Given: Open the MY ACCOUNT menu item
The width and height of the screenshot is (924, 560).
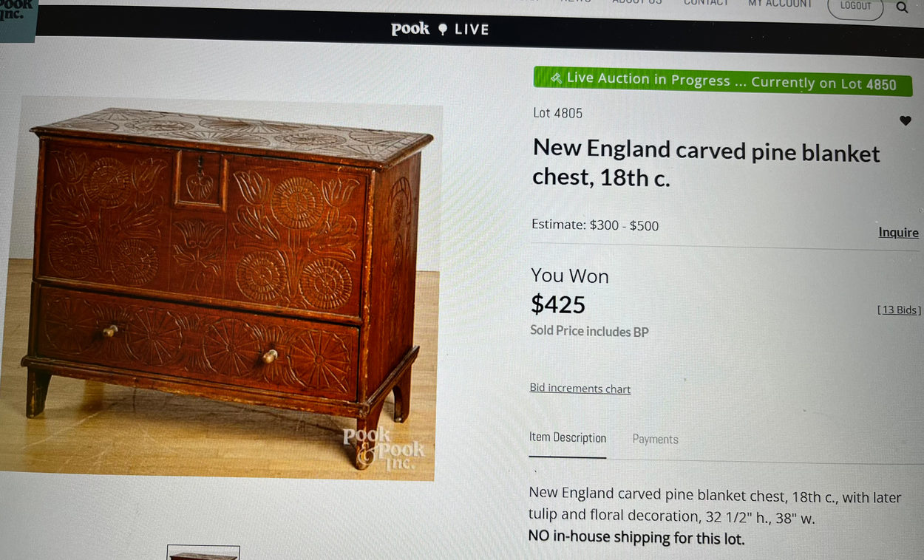Looking at the screenshot, I should (780, 4).
